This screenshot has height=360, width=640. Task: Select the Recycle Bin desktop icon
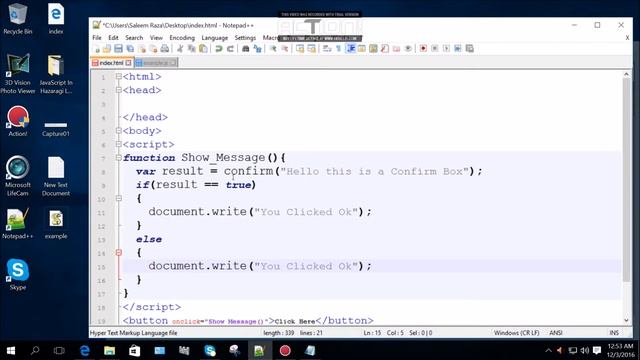[x=17, y=19]
